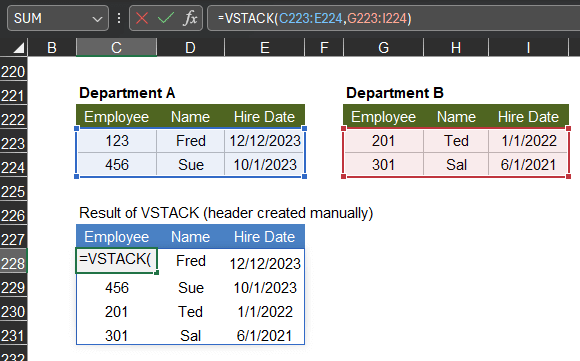580x361 pixels.
Task: Click result table Hire Date header cell
Action: [x=264, y=237]
